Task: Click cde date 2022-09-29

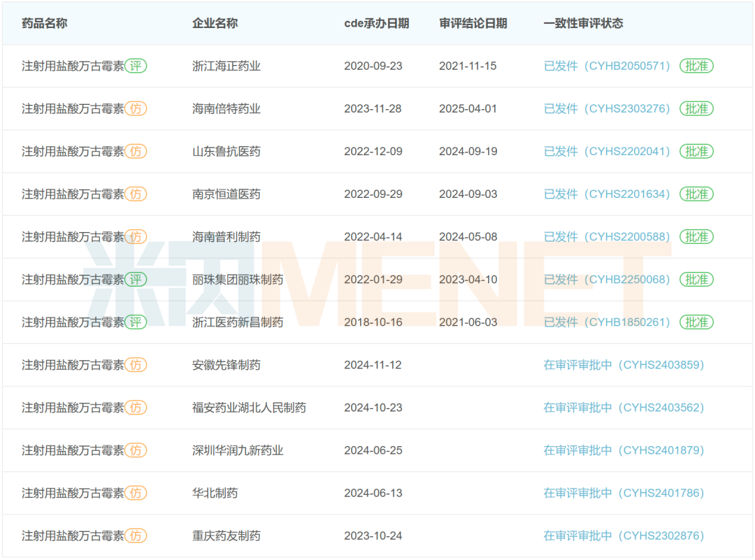Action: click(373, 194)
